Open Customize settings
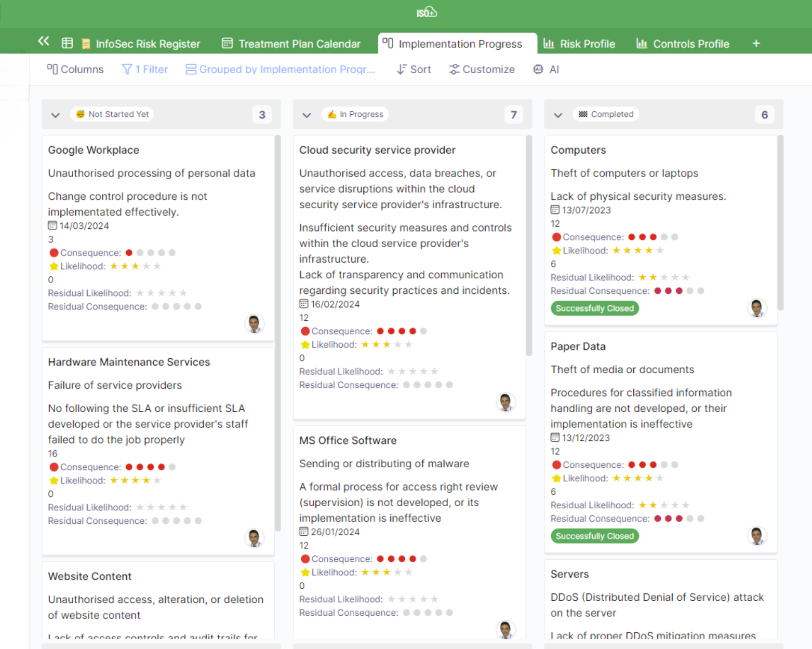Viewport: 812px width, 649px height. click(x=482, y=69)
